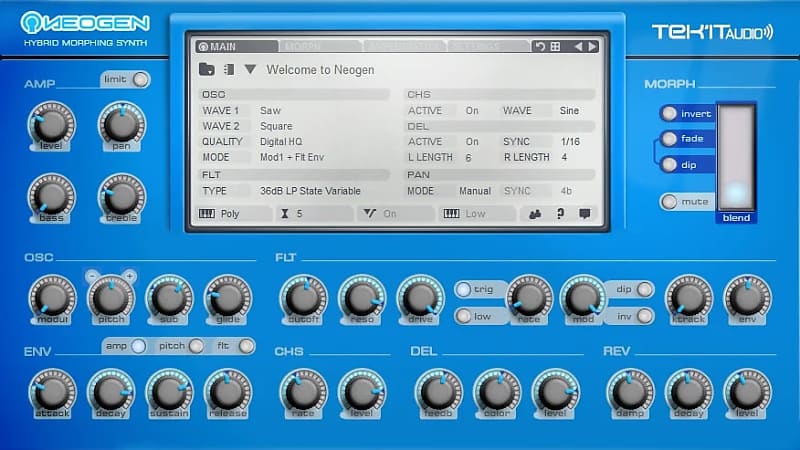The image size is (800, 450).
Task: Click the undo arrow icon in display header
Action: tap(540, 46)
